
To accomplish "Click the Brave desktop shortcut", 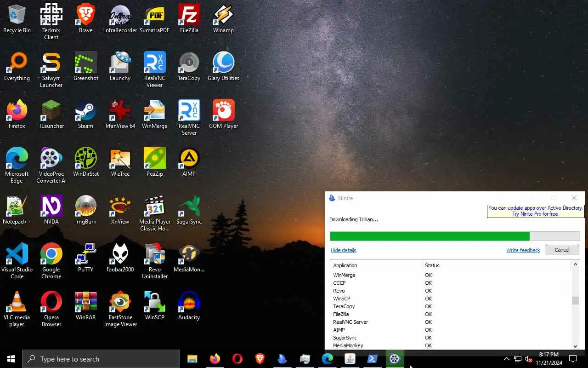I will point(86,19).
